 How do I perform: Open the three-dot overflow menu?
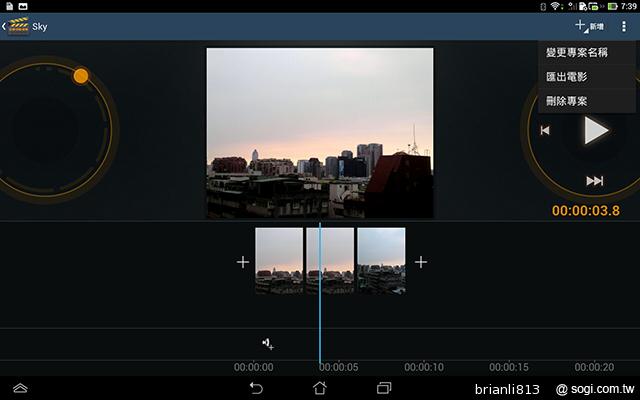coord(624,26)
